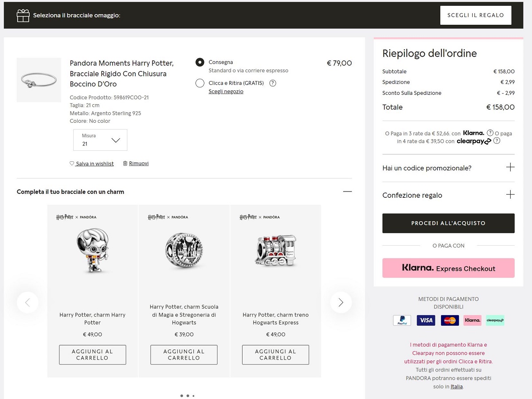This screenshot has width=532, height=399.
Task: Open the Klarna info question mark icon
Action: point(490,133)
